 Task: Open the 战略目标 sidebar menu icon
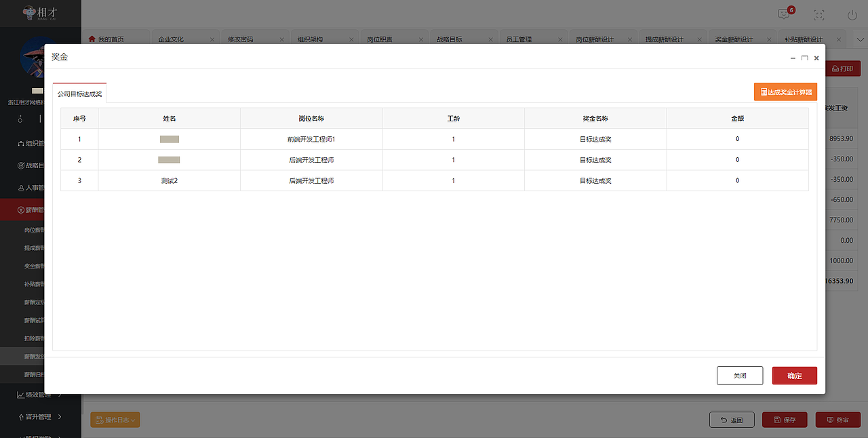pyautogui.click(x=20, y=165)
